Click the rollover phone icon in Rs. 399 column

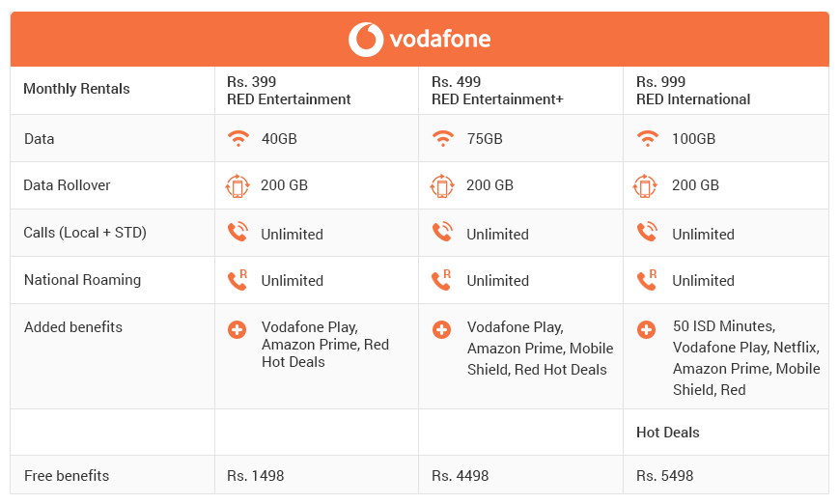tap(238, 185)
